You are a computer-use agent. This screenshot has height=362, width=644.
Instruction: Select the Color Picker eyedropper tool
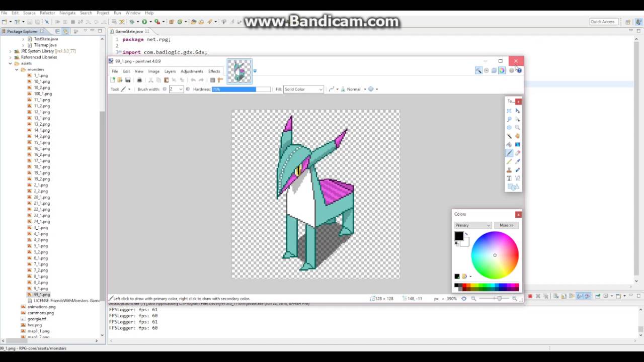517,161
